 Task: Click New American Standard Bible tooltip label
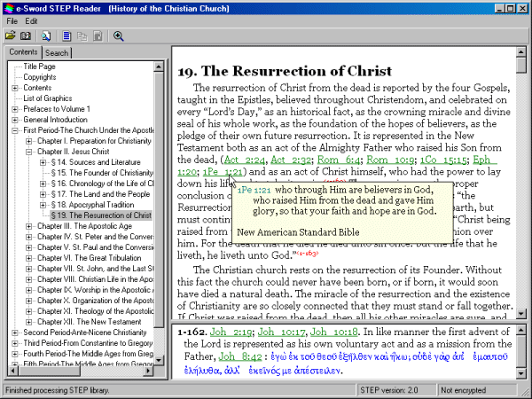pyautogui.click(x=298, y=232)
